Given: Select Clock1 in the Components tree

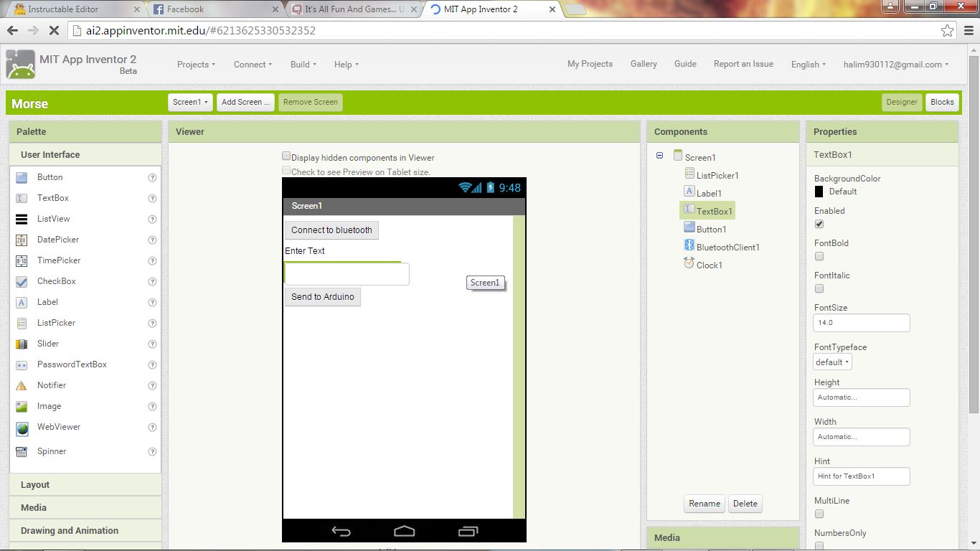Looking at the screenshot, I should click(710, 265).
